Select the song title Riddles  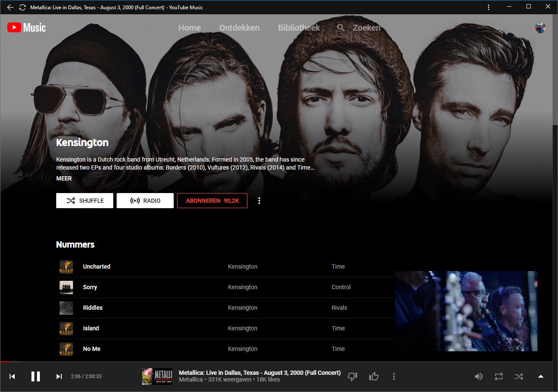pyautogui.click(x=93, y=308)
